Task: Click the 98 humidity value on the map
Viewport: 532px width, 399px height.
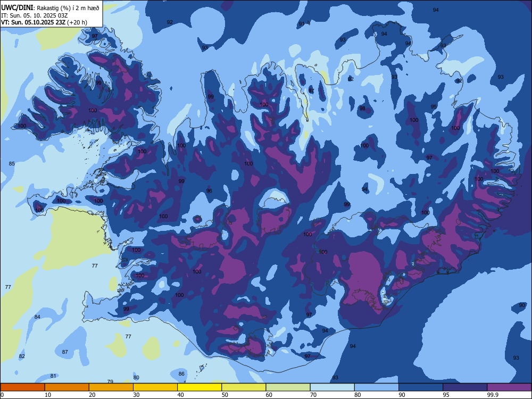Action: [362, 108]
